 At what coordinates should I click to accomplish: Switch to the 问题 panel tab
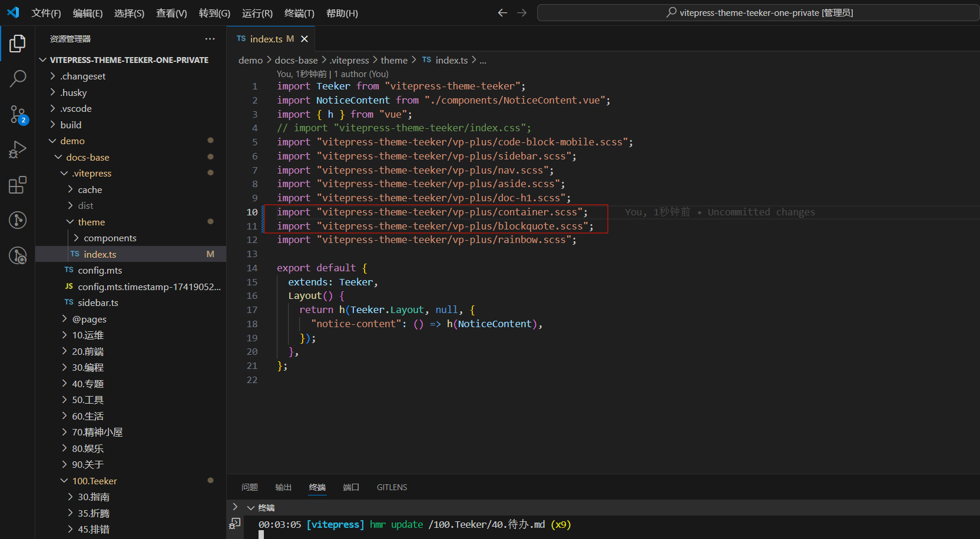pyautogui.click(x=250, y=487)
